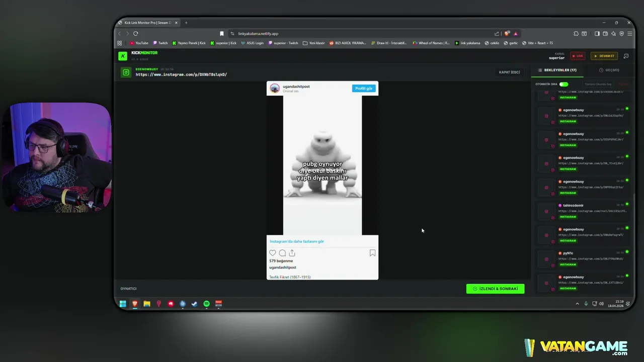644x362 pixels.
Task: Reload the page with the browser refresh icon
Action: (135, 34)
